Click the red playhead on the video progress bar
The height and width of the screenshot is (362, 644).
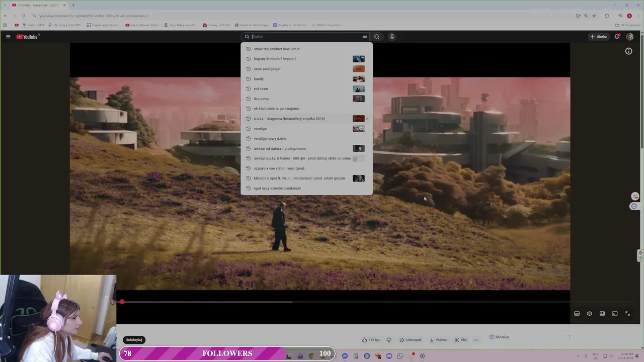tap(122, 302)
